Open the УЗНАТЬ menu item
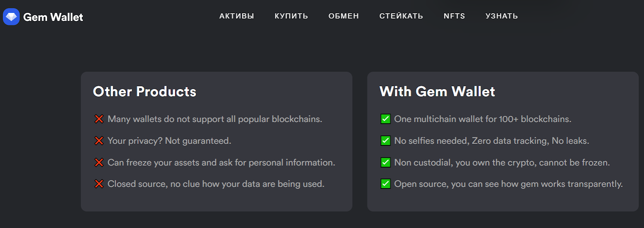Image resolution: width=644 pixels, height=228 pixels. (x=502, y=16)
